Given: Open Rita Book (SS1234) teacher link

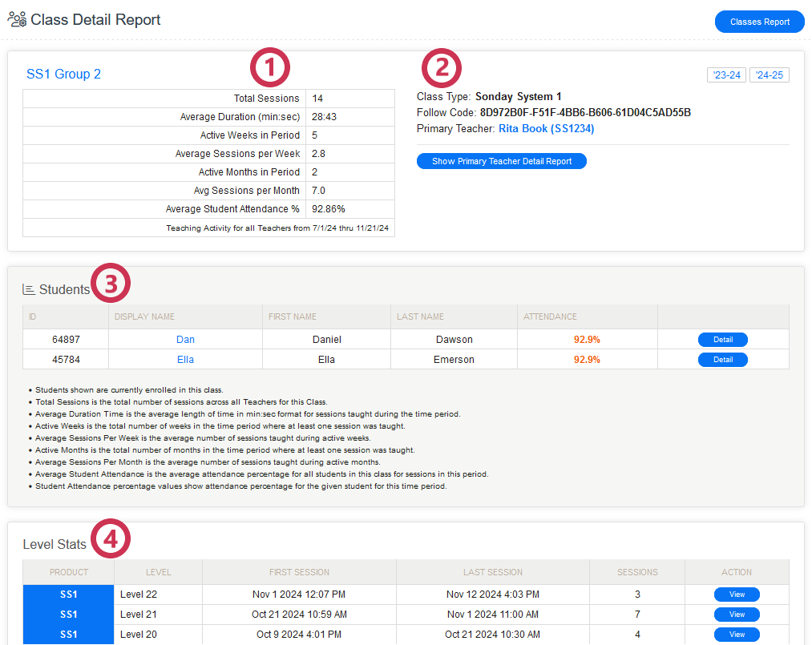Looking at the screenshot, I should pos(546,128).
